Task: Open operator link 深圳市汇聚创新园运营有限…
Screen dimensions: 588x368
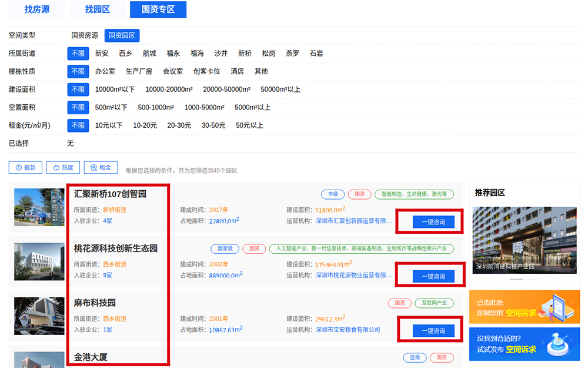Action: pyautogui.click(x=353, y=221)
